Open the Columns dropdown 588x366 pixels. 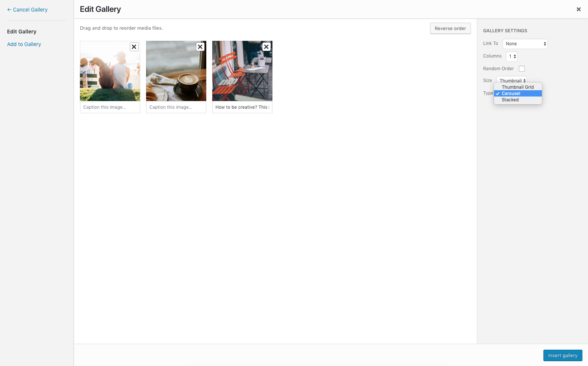click(x=512, y=56)
